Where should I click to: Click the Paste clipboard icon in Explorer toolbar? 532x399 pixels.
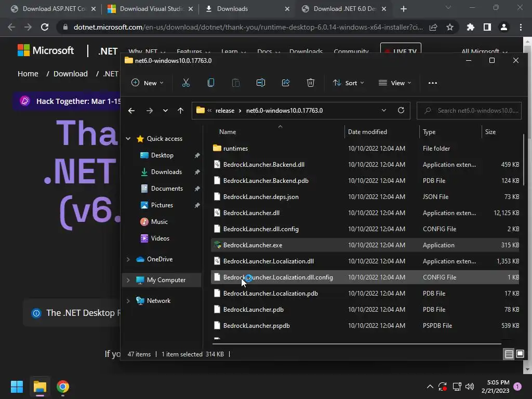pyautogui.click(x=235, y=83)
